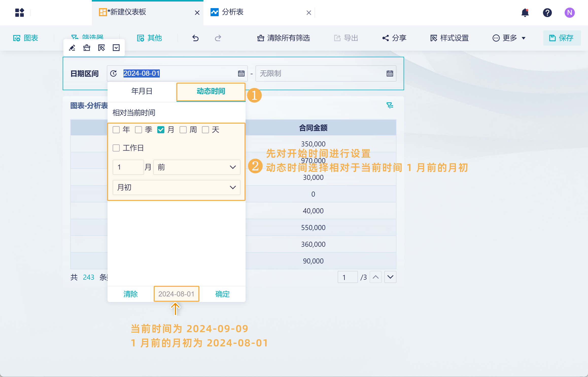Screen dimensions: 588x377
Task: Open the help question mark icon
Action: [547, 13]
